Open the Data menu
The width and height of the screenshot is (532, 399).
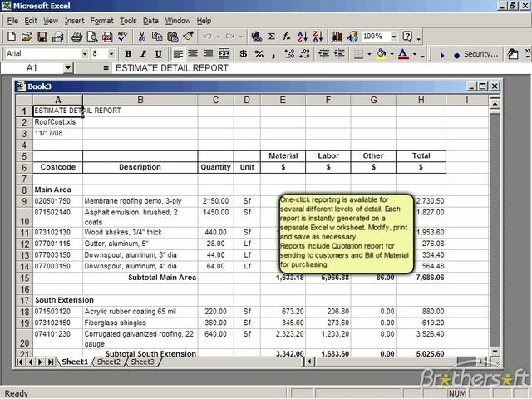coord(150,21)
